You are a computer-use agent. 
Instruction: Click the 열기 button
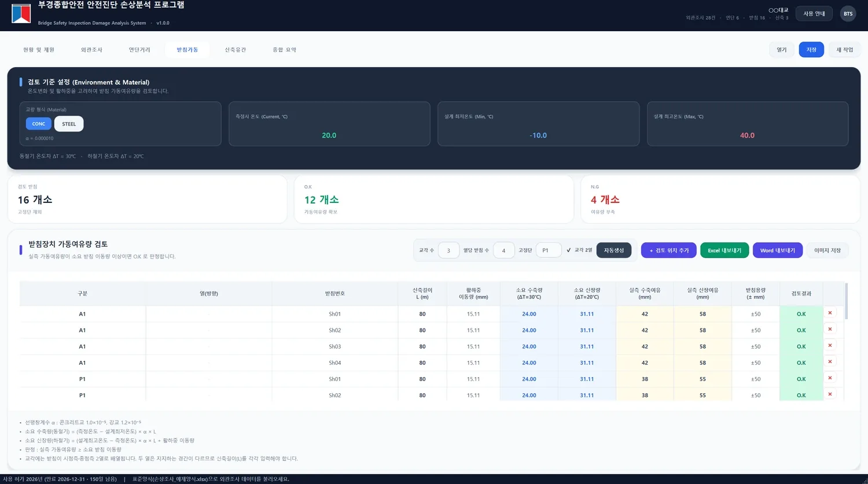coord(782,50)
